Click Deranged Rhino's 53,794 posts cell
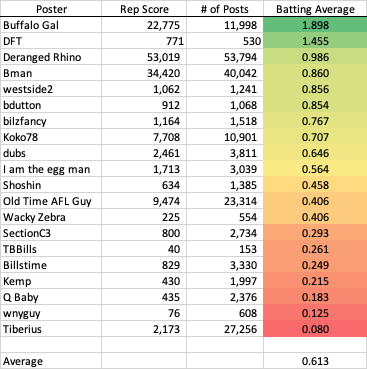The height and width of the screenshot is (369, 367). (225, 57)
